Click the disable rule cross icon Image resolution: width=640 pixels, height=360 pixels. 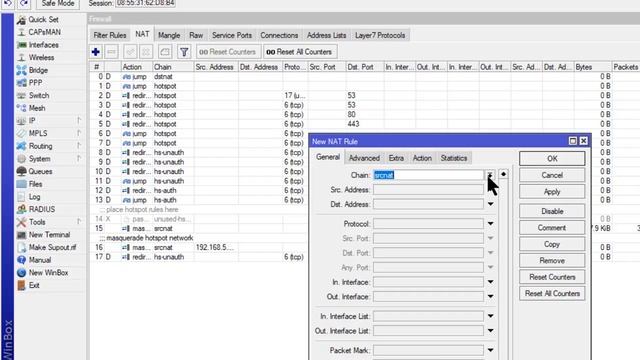[x=146, y=52]
